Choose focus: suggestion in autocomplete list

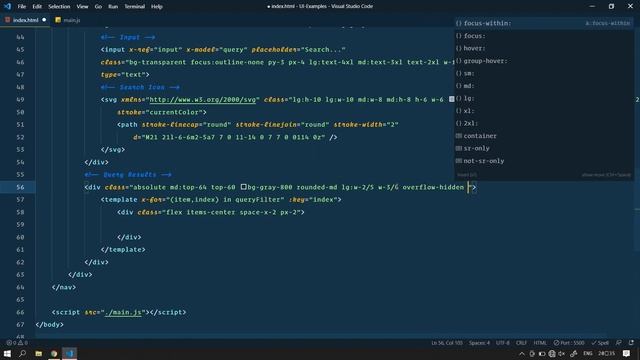(x=544, y=36)
